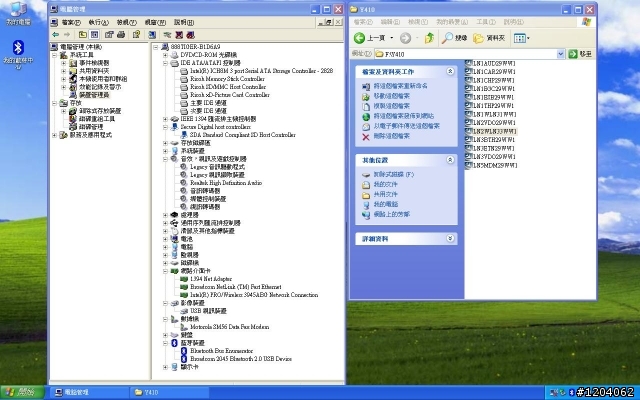Expand DVD/CD-ROM drives category

pyautogui.click(x=165, y=55)
